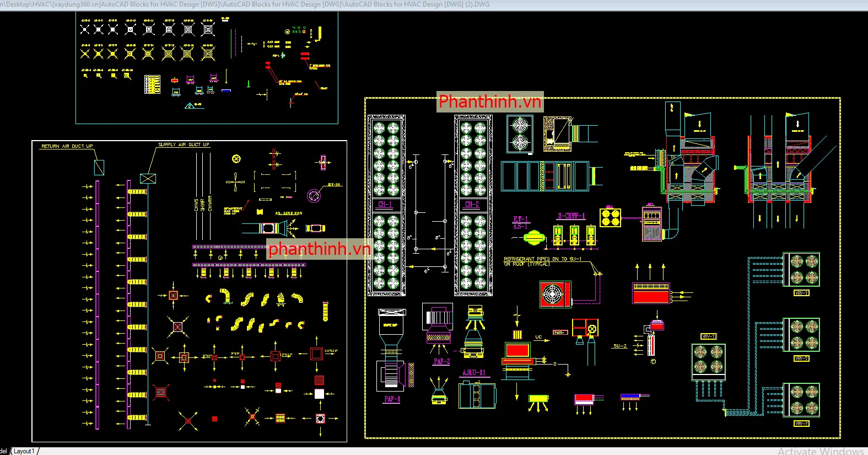Pick the first yellow pump under 3-CHWP-1
Viewport: 868px width, 455px height.
click(x=558, y=235)
